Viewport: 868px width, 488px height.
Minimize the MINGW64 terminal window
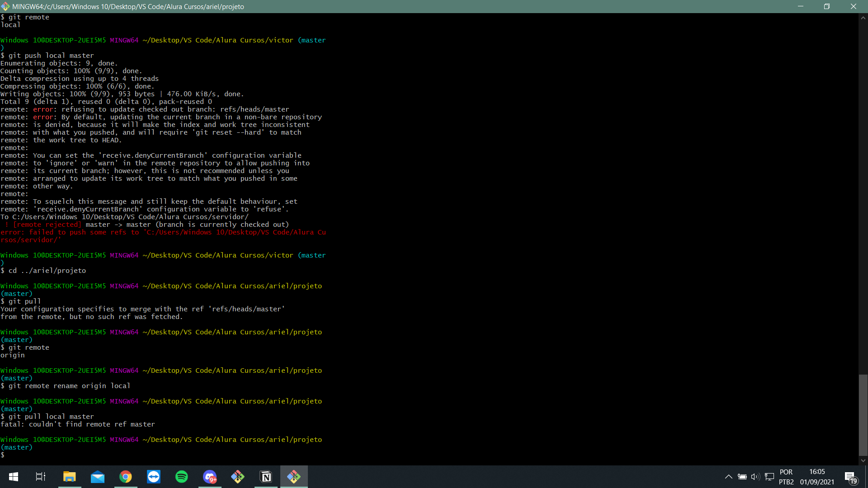click(800, 6)
